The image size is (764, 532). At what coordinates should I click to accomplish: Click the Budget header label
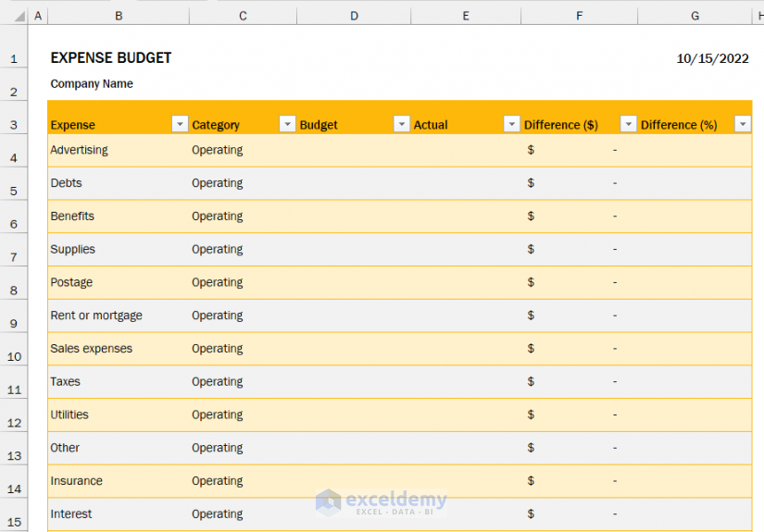(319, 125)
